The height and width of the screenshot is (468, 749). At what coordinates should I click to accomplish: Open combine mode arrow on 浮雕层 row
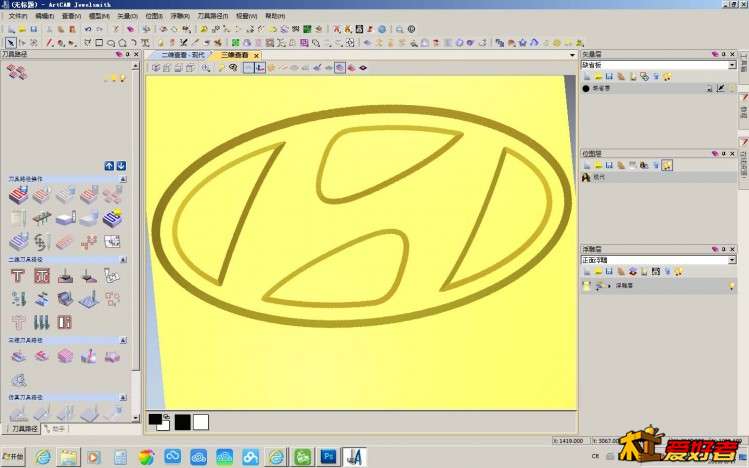coord(609,286)
